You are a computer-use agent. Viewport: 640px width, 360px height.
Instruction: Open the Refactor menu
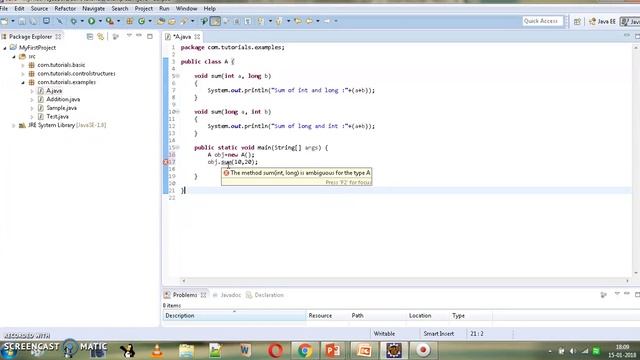click(65, 8)
